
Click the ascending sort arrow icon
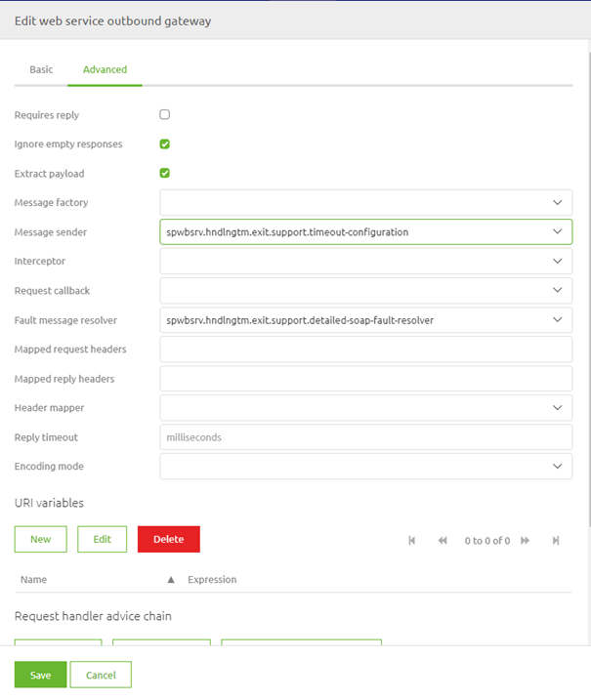171,580
